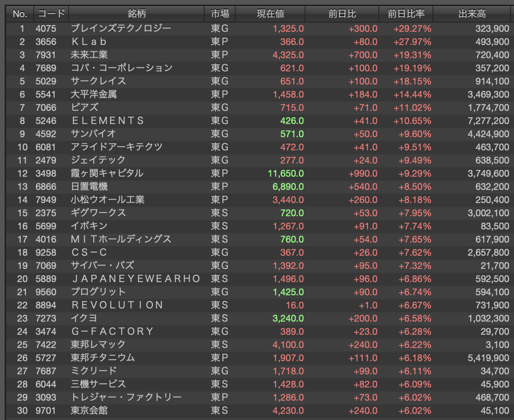Click the 出来高 column header
Viewport: 514px width, 420px height.
472,14
